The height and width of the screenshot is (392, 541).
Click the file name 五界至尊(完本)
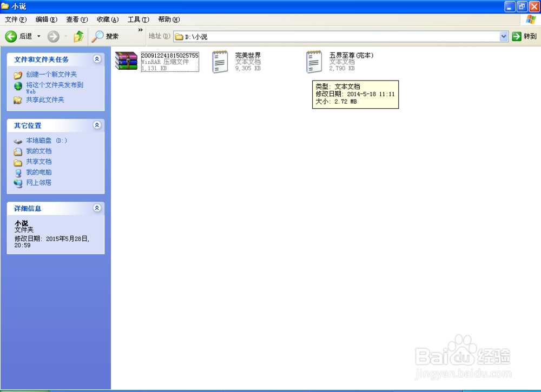click(x=352, y=55)
